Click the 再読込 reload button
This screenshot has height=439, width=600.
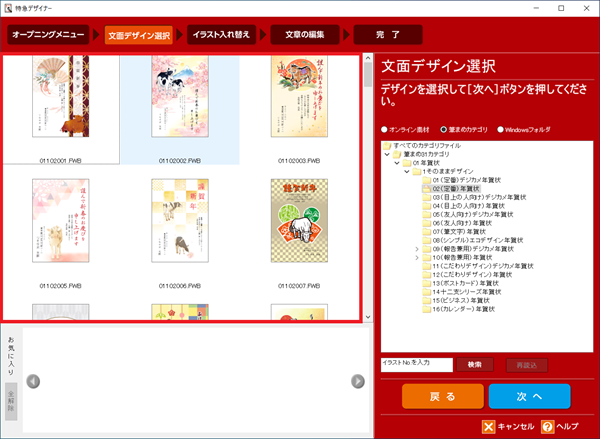coord(527,365)
